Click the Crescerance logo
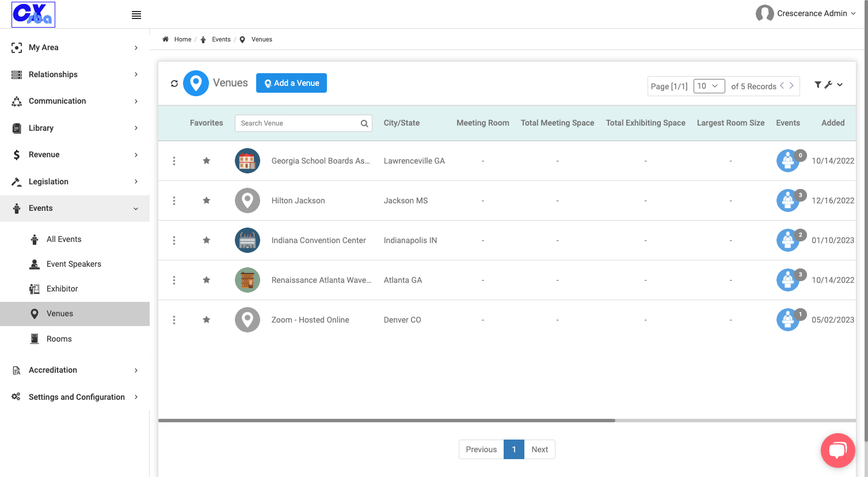 click(x=33, y=14)
